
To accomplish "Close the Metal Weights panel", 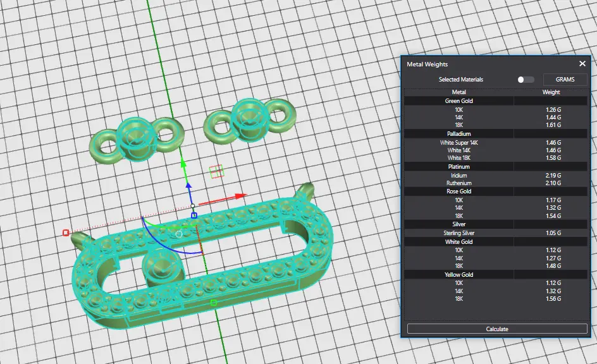I will pyautogui.click(x=582, y=64).
